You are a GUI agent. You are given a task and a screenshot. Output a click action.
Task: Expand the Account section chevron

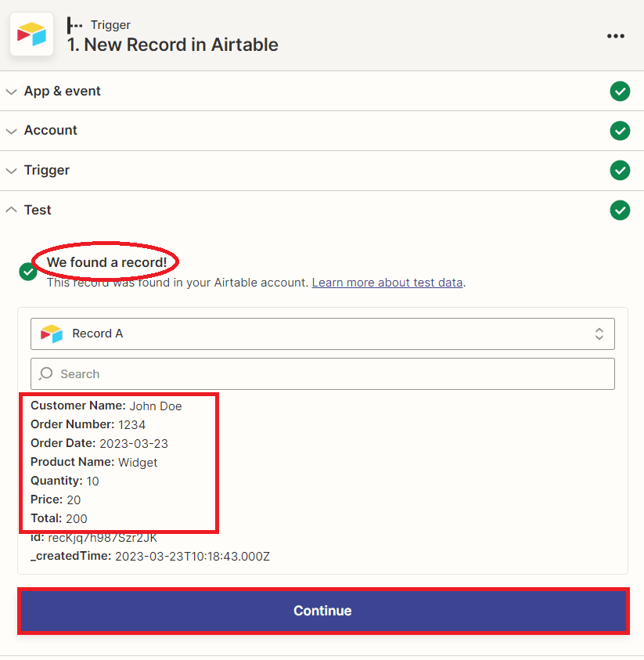pos(11,131)
